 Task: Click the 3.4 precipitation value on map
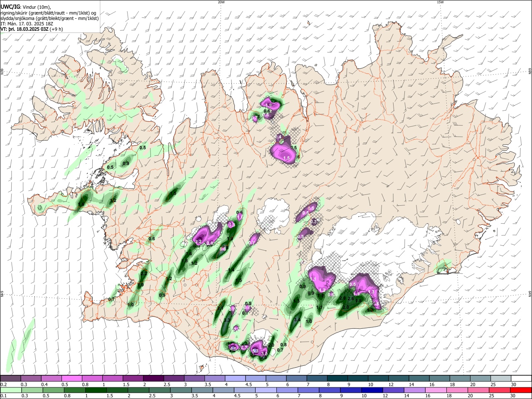pyautogui.click(x=297, y=320)
